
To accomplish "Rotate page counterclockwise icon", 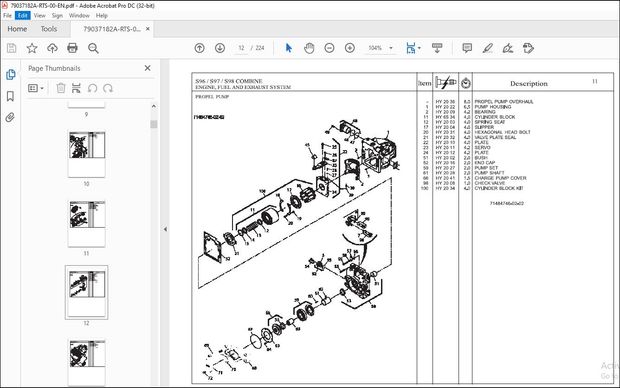I will [93, 88].
